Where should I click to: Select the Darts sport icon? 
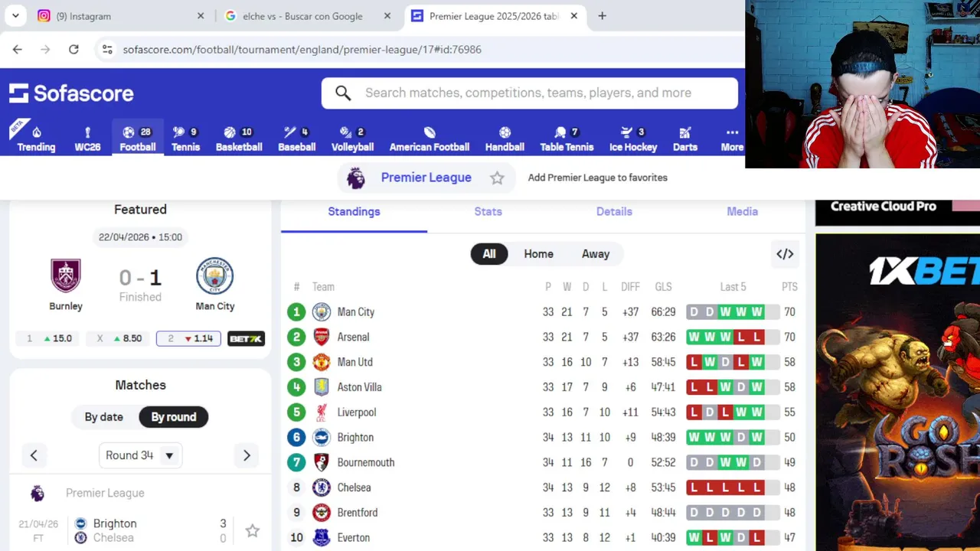pos(685,139)
